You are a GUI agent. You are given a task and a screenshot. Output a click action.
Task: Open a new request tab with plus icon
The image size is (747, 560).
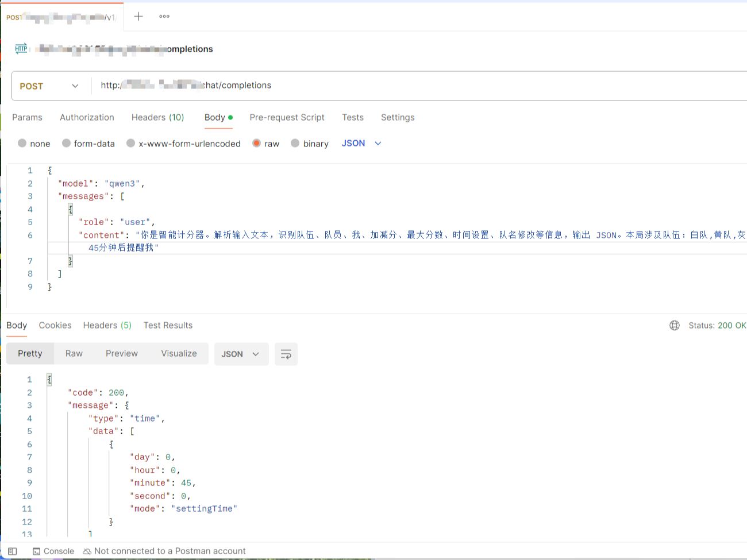pos(138,16)
